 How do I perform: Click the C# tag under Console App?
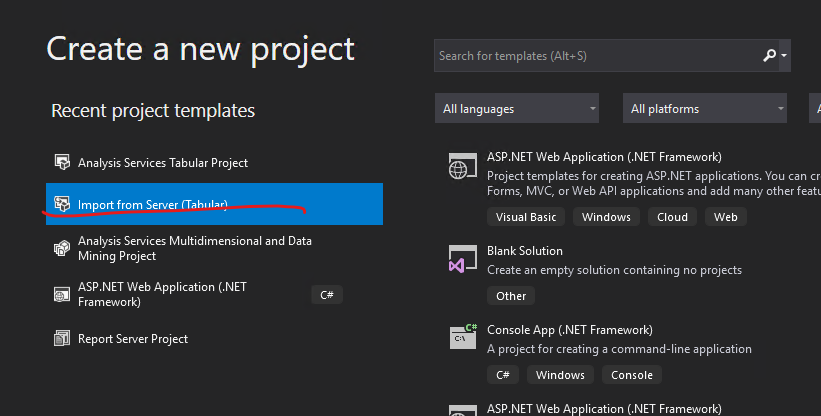tap(503, 375)
